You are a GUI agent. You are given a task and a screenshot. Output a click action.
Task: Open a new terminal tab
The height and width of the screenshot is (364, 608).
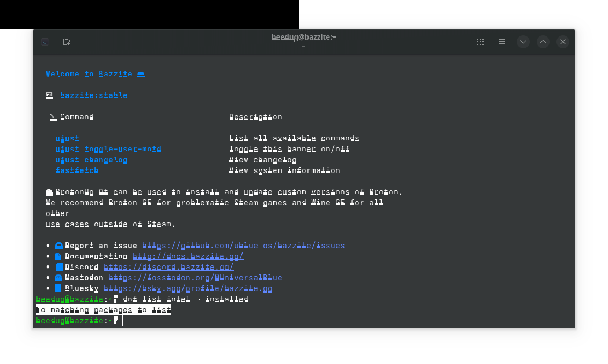point(66,41)
